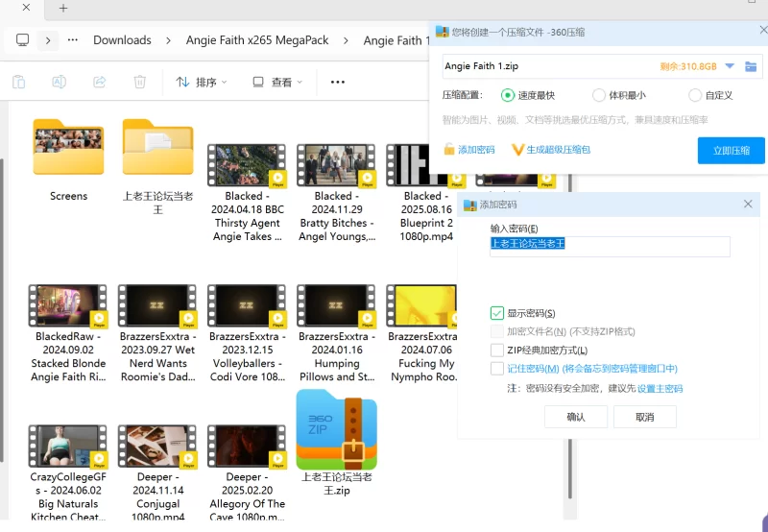Image resolution: width=768 pixels, height=532 pixels.
Task: Uncheck the 显示密码 checkbox
Action: pyautogui.click(x=497, y=313)
